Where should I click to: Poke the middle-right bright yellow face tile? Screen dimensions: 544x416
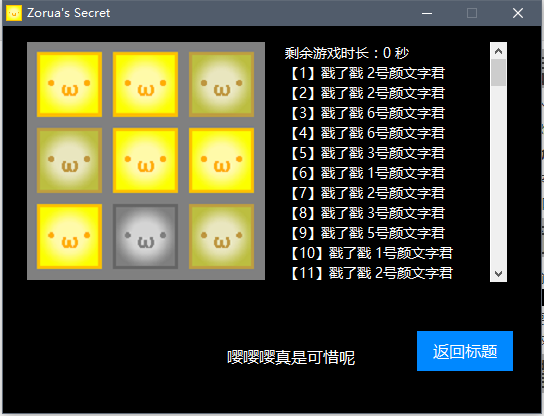(x=221, y=160)
